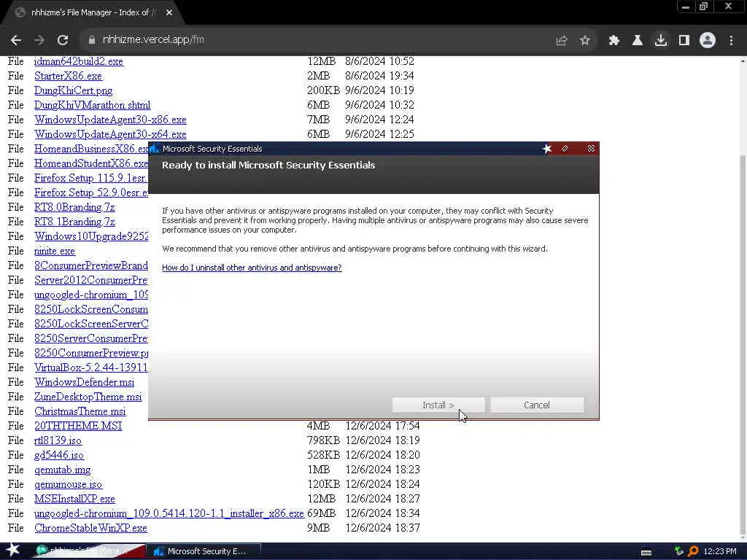
Task: Click the flask icon in the toolbar
Action: pyautogui.click(x=638, y=41)
